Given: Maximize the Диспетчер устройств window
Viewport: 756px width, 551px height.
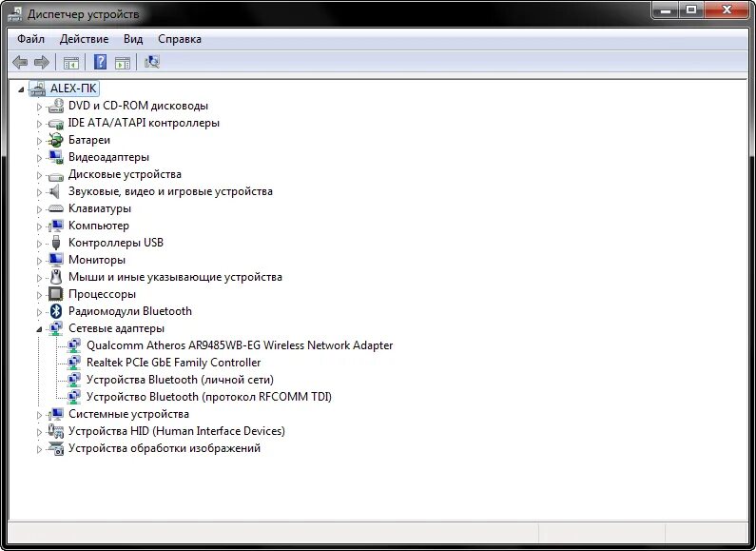Looking at the screenshot, I should point(691,10).
